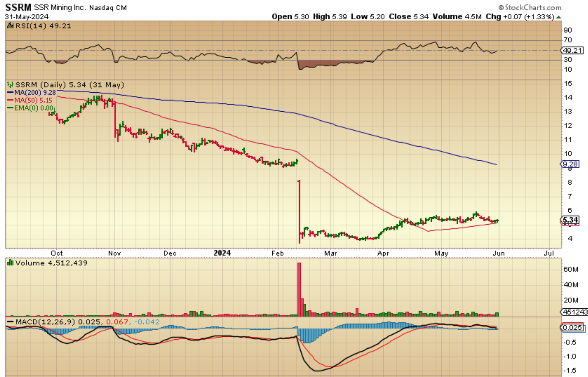Click the 20M level on the volume axis
This screenshot has width=588, height=377.
point(571,300)
